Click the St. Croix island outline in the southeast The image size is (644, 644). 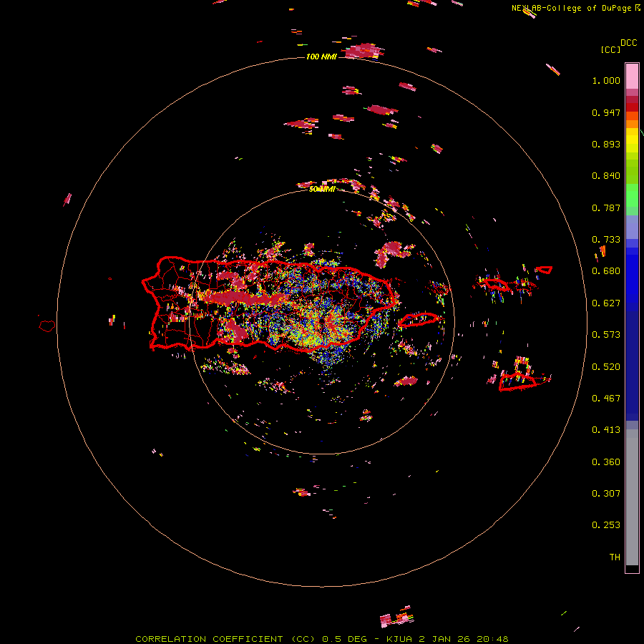pos(517,381)
